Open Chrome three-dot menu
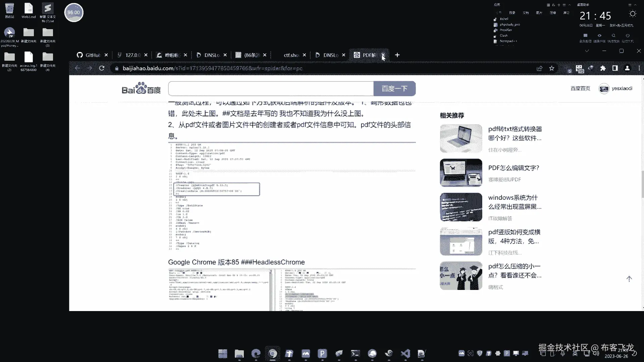This screenshot has width=644, height=362. tap(639, 68)
